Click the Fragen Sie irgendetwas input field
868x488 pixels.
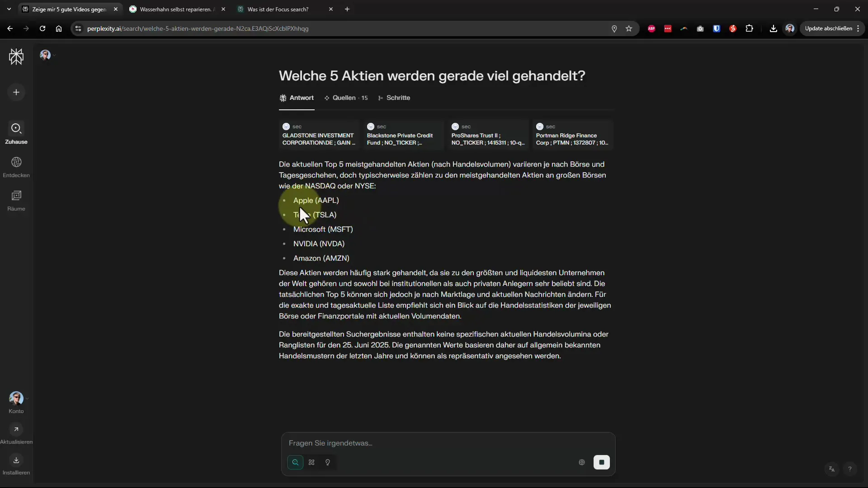pyautogui.click(x=448, y=443)
